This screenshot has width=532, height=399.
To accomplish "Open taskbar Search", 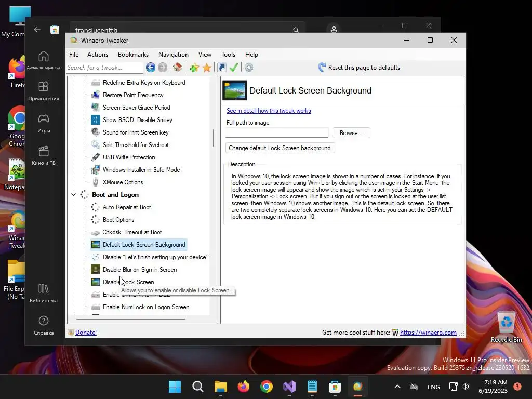I will tap(198, 387).
